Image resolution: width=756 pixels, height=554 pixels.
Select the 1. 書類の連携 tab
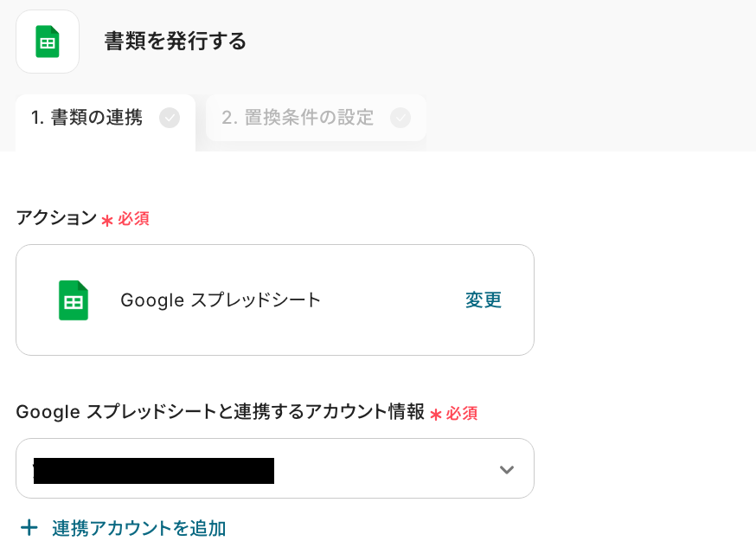(86, 118)
